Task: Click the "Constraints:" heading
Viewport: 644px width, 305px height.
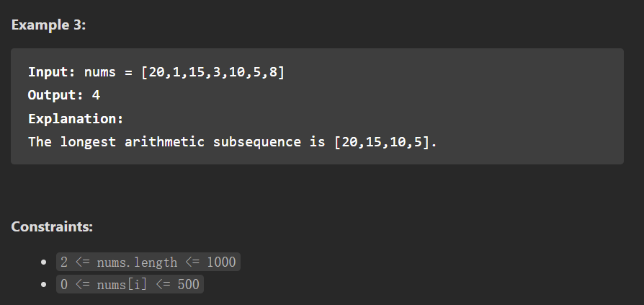Action: 52,226
